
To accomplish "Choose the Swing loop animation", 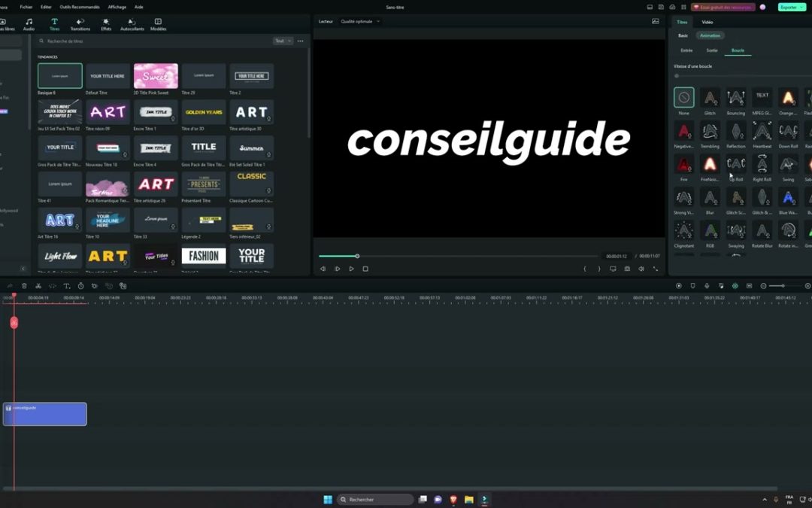I will 788,164.
